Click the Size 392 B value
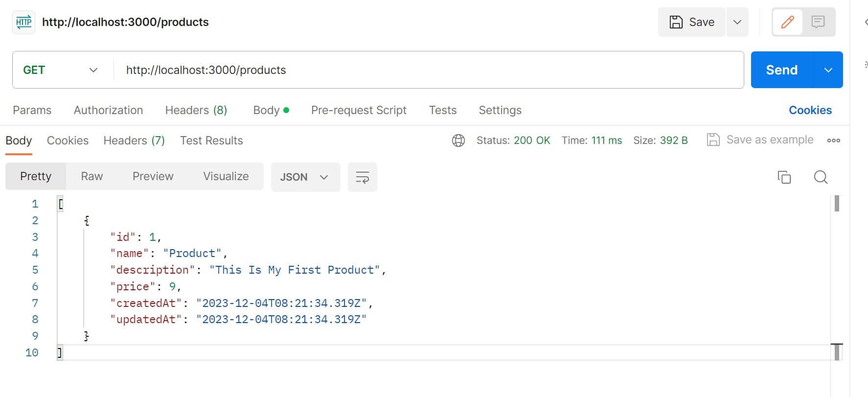The width and height of the screenshot is (868, 397). tap(674, 140)
